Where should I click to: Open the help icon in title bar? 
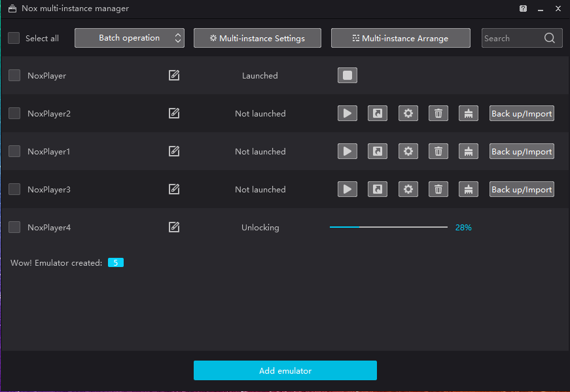(523, 9)
